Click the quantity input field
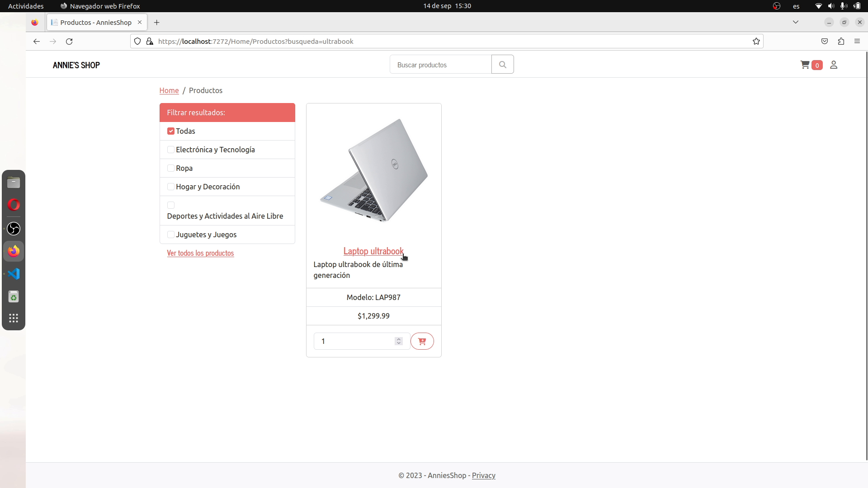Image resolution: width=868 pixels, height=488 pixels. pyautogui.click(x=362, y=341)
